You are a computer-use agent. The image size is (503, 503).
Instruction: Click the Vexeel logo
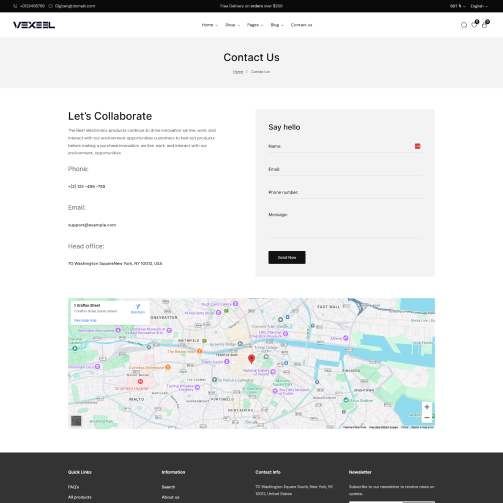coord(34,25)
